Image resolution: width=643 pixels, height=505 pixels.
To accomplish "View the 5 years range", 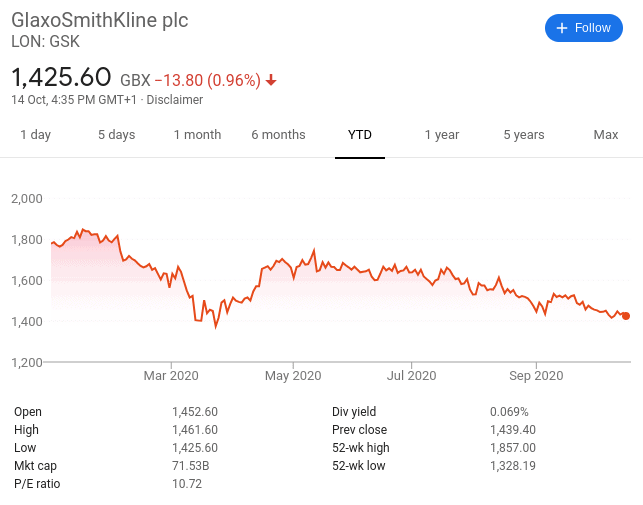I will tap(524, 135).
